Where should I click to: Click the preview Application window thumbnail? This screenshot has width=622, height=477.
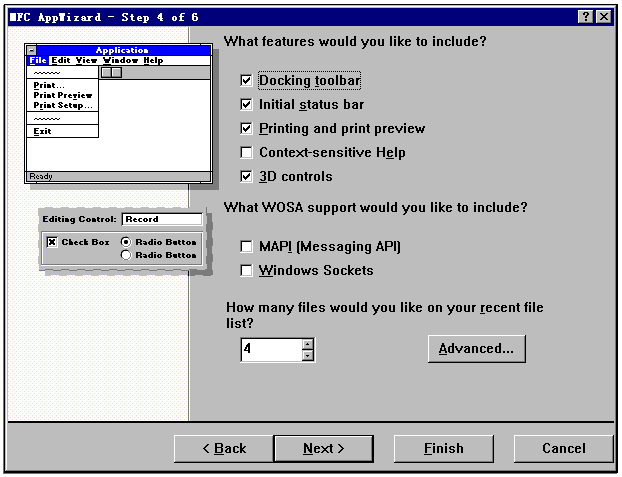[119, 113]
